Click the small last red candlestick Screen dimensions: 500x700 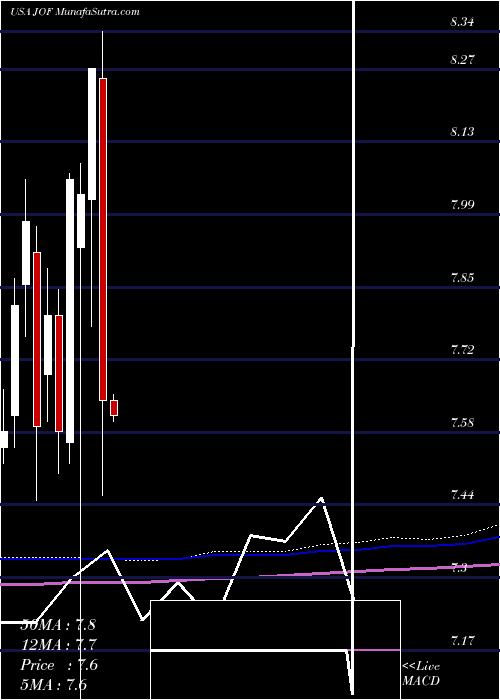(x=114, y=408)
